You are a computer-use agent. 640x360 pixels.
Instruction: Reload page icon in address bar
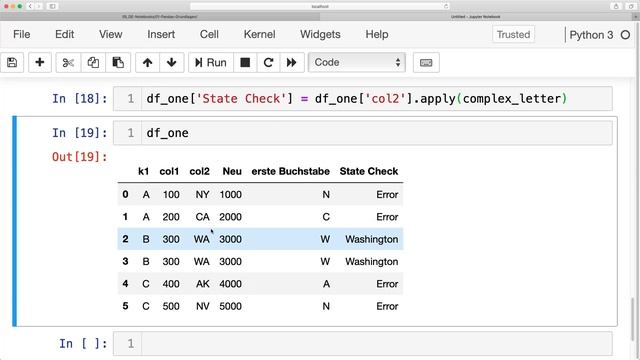[446, 6]
